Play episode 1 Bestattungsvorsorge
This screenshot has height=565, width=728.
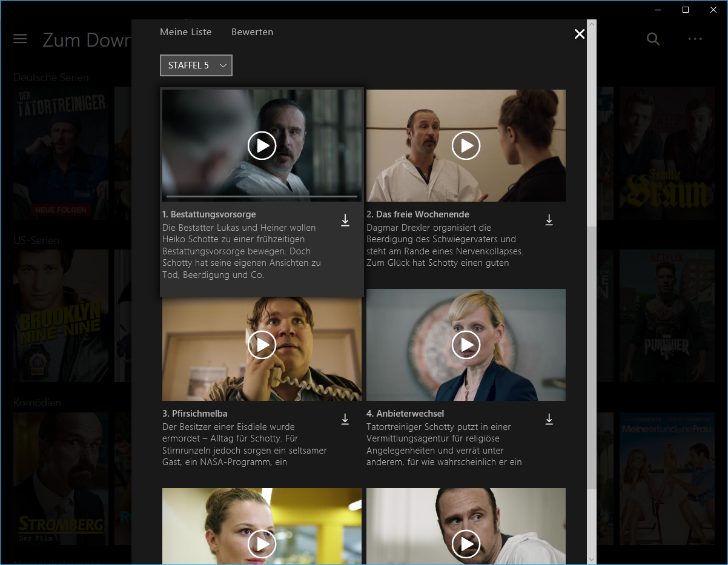coord(262,145)
